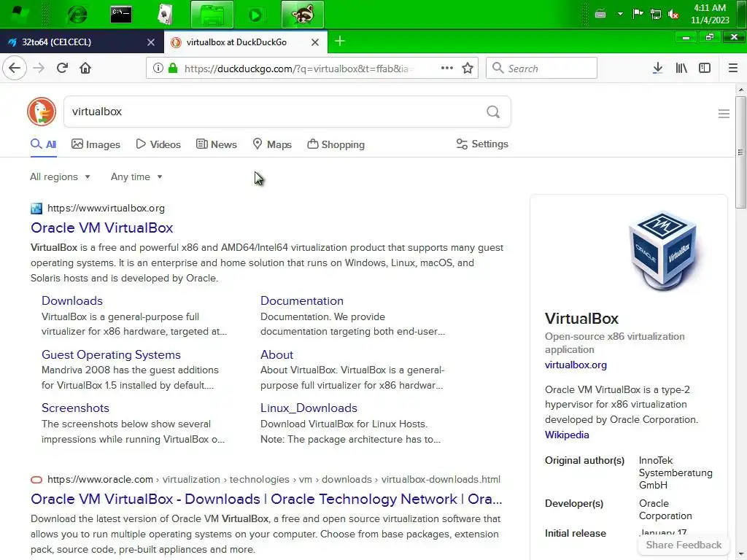747x560 pixels.
Task: Click the green padlock security icon
Action: (x=173, y=68)
